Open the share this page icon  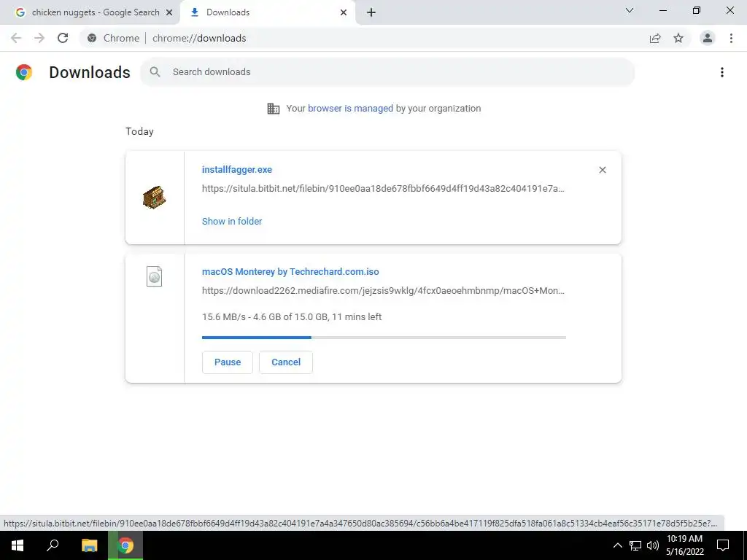[655, 38]
